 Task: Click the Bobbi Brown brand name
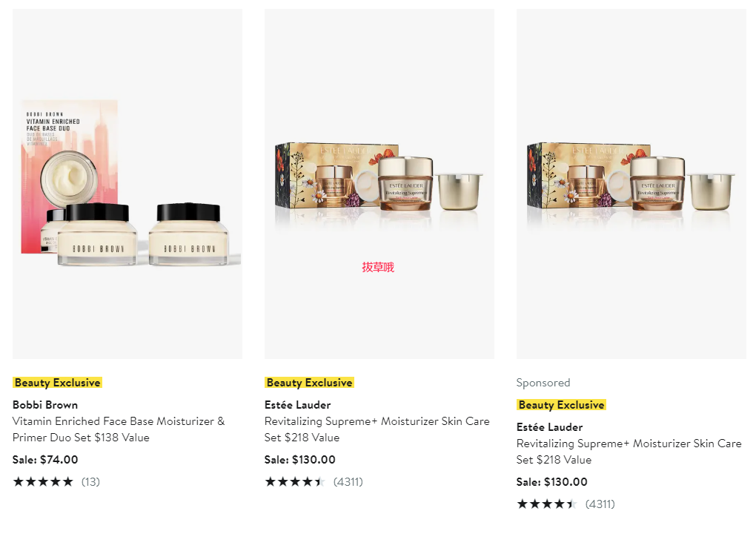(x=45, y=405)
